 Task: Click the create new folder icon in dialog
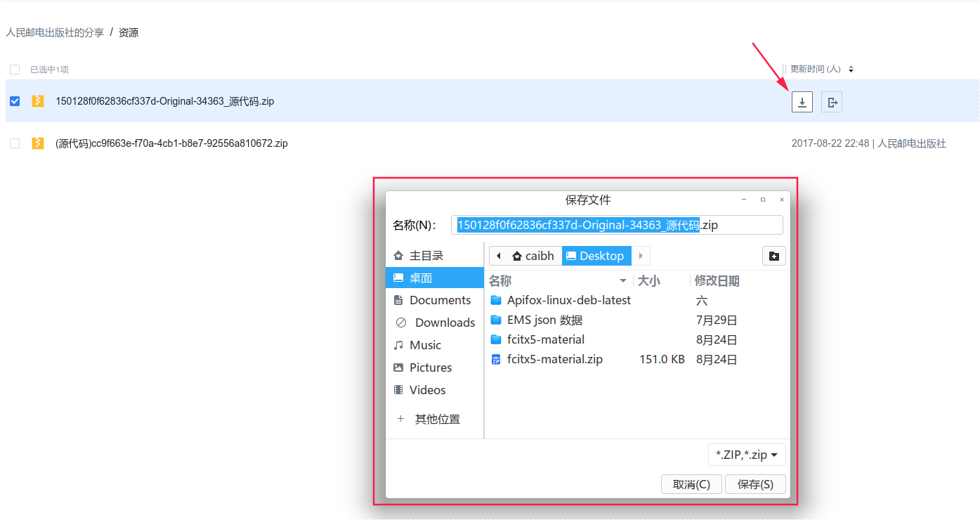[773, 255]
